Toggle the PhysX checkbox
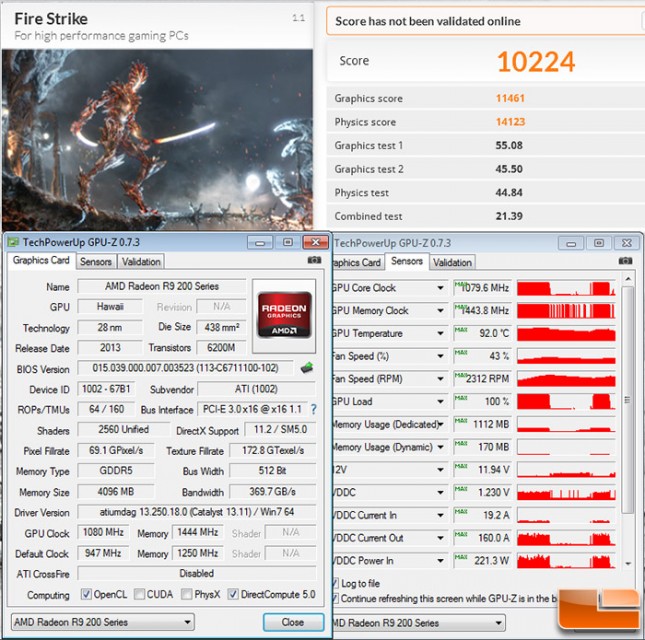Image resolution: width=645 pixels, height=640 pixels. [187, 594]
